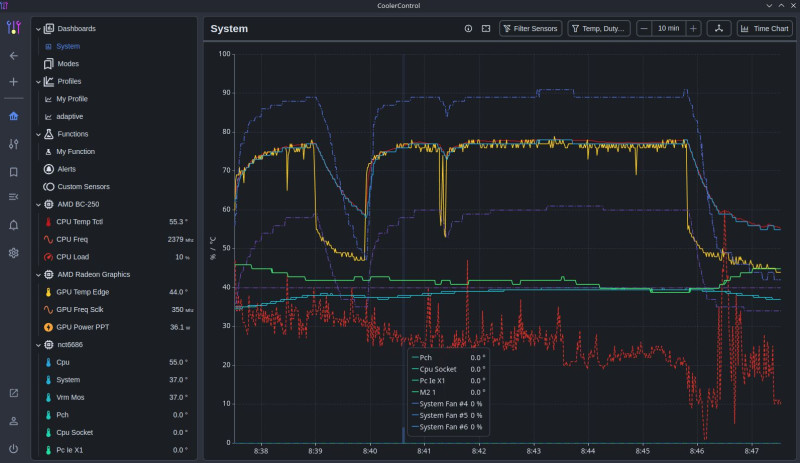Image resolution: width=800 pixels, height=463 pixels.
Task: Increase time range with plus button
Action: coord(694,29)
